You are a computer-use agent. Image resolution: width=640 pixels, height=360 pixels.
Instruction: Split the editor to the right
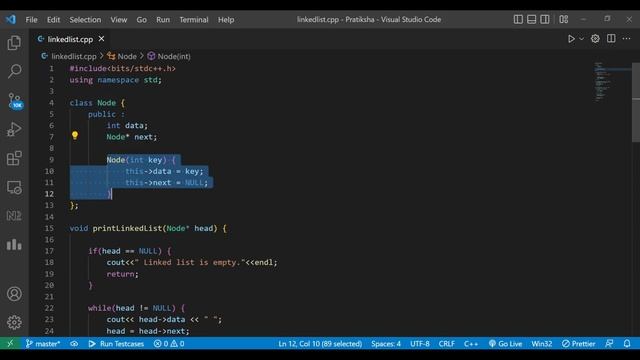pyautogui.click(x=611, y=38)
